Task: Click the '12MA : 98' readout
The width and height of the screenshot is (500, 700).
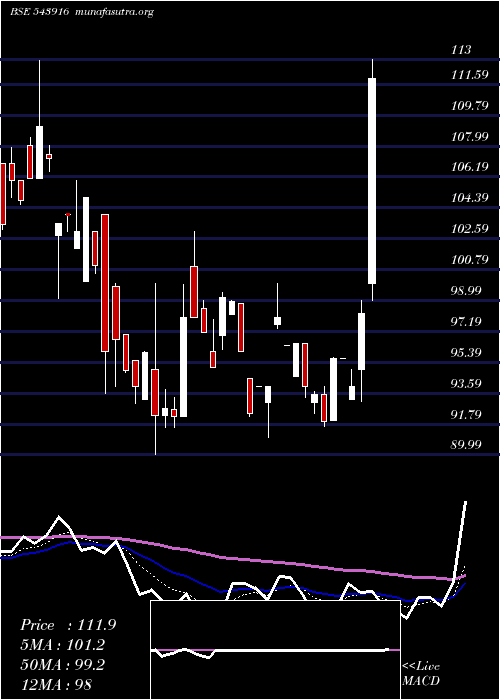Action: pos(56,685)
